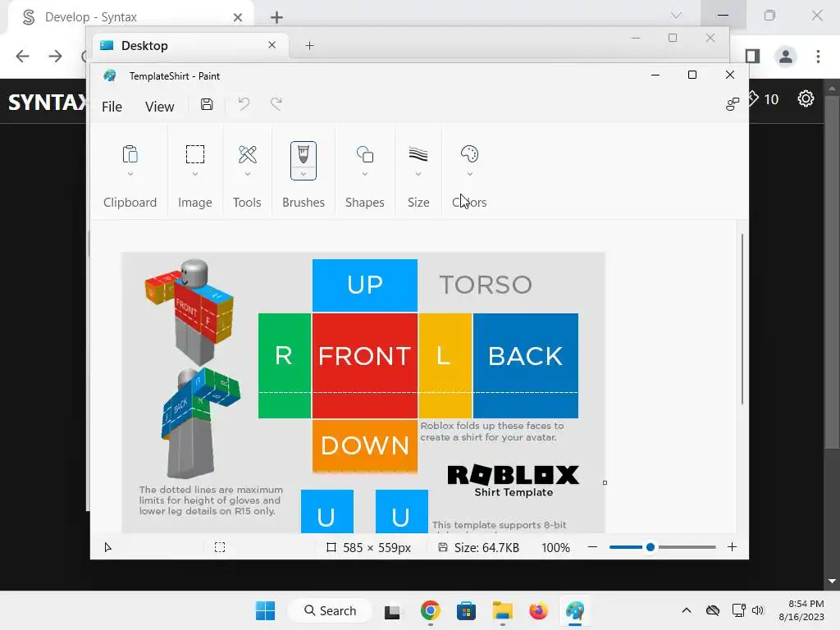The image size is (840, 630).
Task: Expand Clipboard dropdown chevron
Action: pyautogui.click(x=130, y=174)
